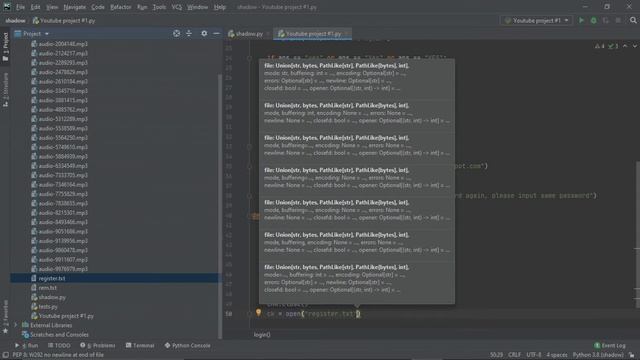Screen dimensions: 640x360
Task: Click PEP 8 W292 status bar message
Action: click(58, 355)
